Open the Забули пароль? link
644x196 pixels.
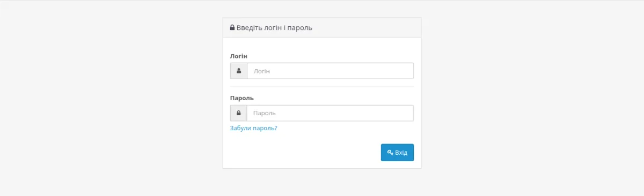(x=253, y=129)
